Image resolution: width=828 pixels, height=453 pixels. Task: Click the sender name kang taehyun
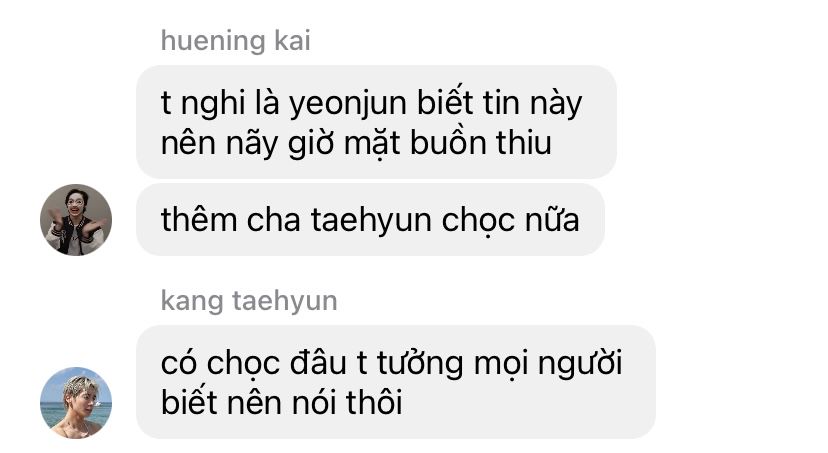click(249, 301)
